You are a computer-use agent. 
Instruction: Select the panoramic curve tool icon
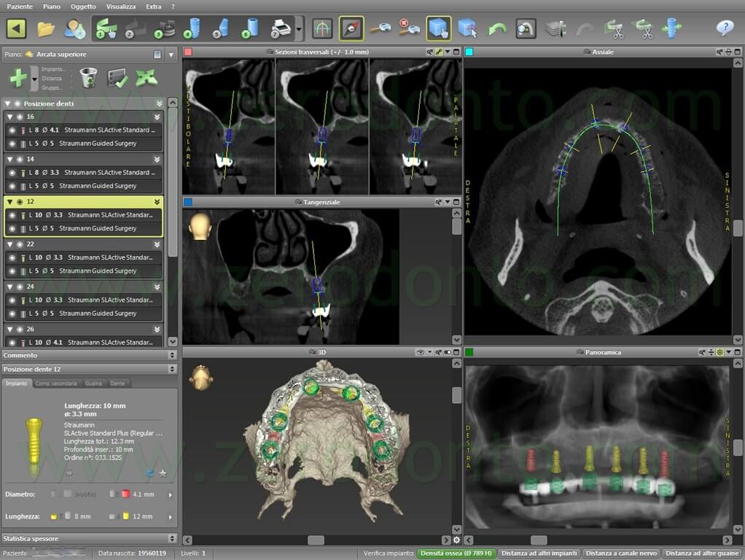coord(322,28)
